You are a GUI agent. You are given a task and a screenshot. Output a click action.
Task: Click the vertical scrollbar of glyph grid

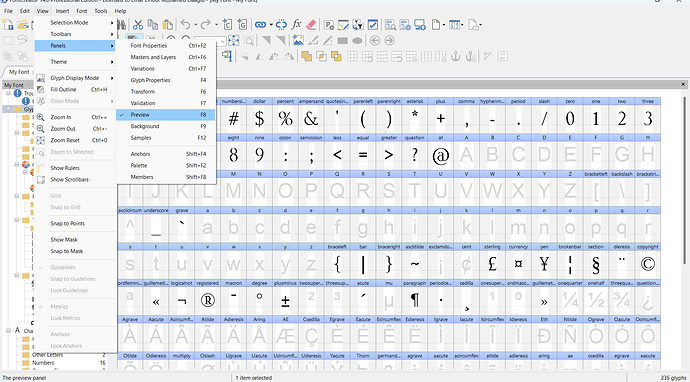click(x=685, y=180)
